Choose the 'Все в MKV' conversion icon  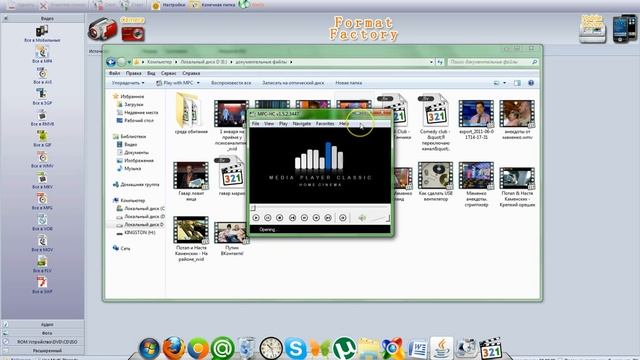[42, 178]
